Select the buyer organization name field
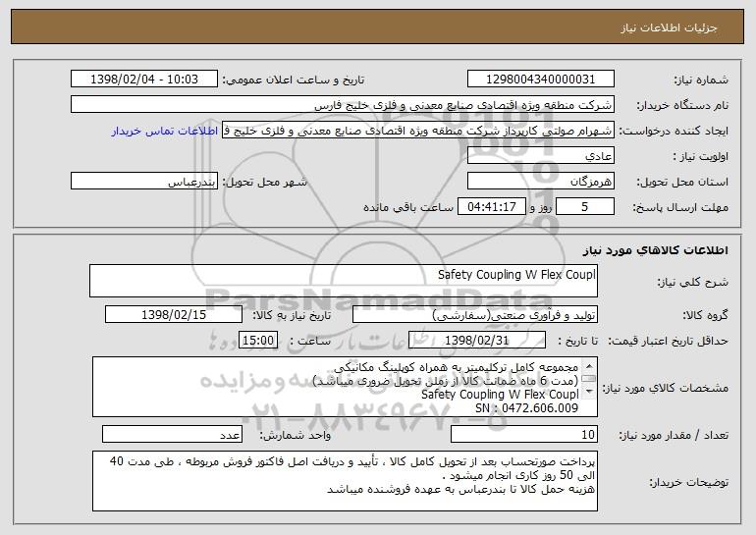 coord(343,105)
